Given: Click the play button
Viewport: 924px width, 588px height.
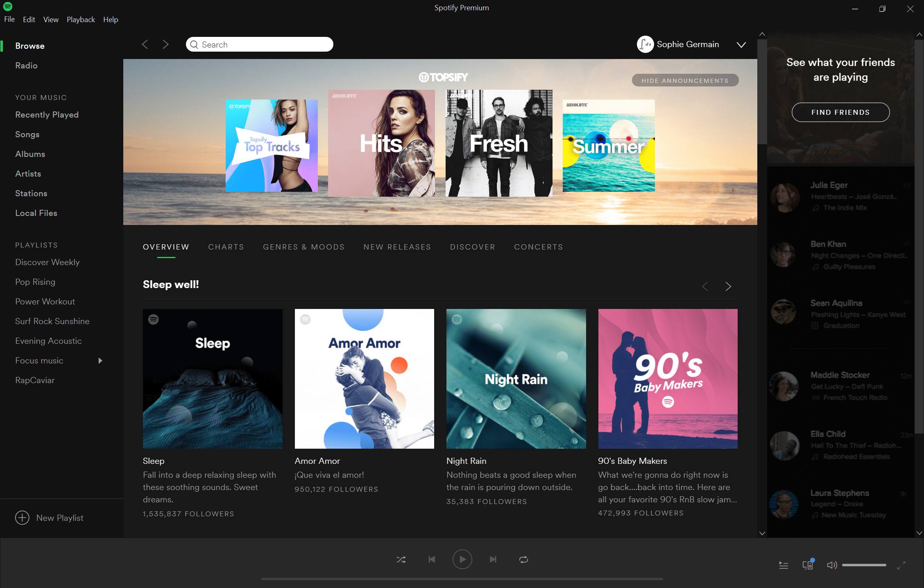Looking at the screenshot, I should (462, 560).
